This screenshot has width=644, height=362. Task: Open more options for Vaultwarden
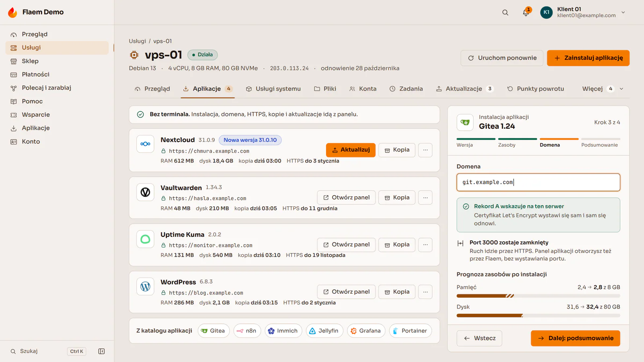click(425, 197)
